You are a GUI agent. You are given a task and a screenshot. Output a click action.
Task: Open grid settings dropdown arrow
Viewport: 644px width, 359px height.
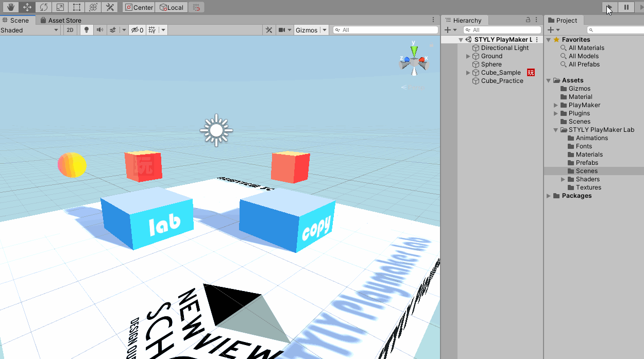pyautogui.click(x=163, y=30)
